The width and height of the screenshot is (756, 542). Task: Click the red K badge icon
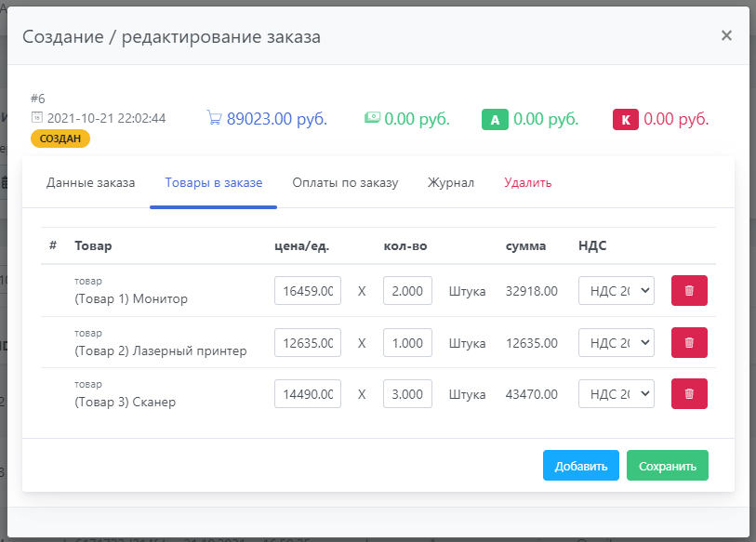tap(625, 119)
